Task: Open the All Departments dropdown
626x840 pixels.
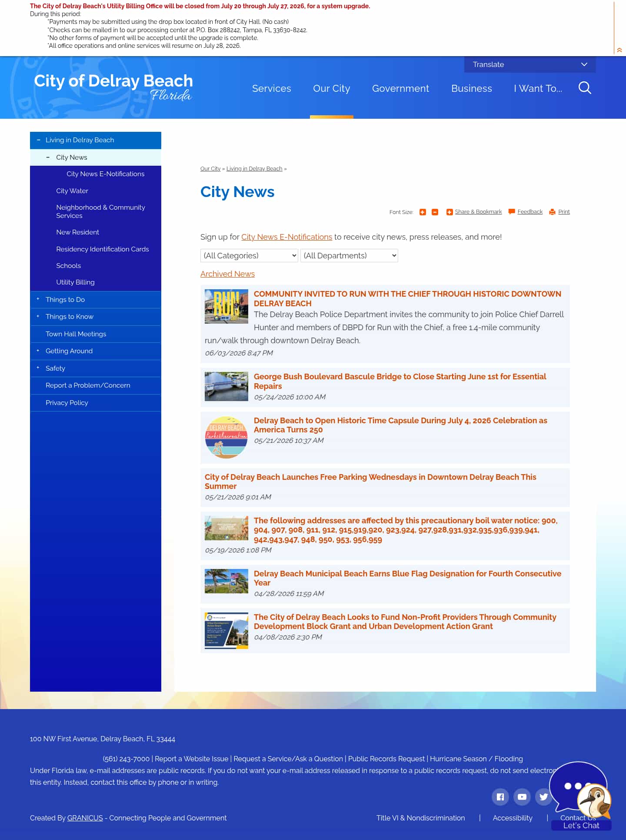Action: (x=349, y=255)
